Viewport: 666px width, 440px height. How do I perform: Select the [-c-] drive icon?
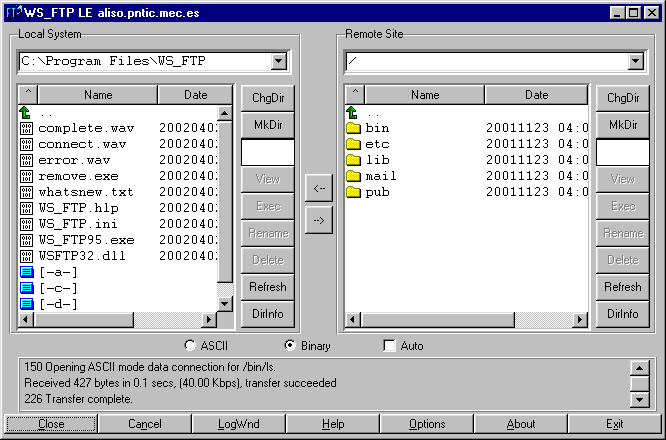click(26, 288)
